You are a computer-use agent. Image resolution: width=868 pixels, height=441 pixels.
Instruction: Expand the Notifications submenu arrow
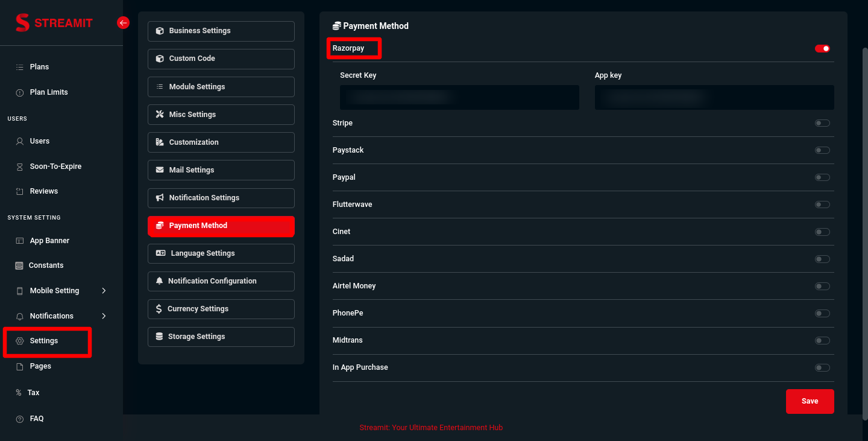pos(104,316)
